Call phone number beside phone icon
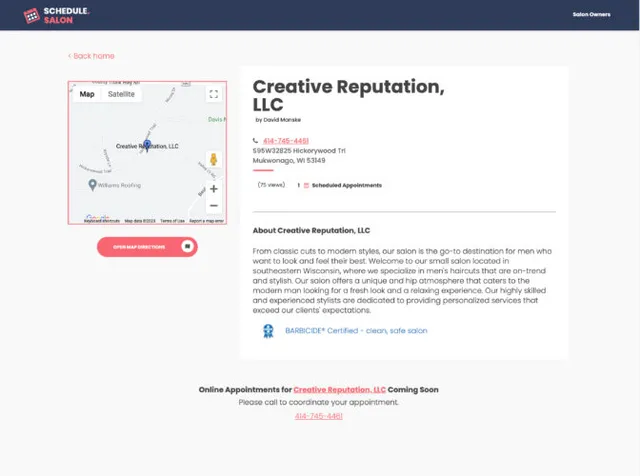This screenshot has height=476, width=640. (x=286, y=141)
